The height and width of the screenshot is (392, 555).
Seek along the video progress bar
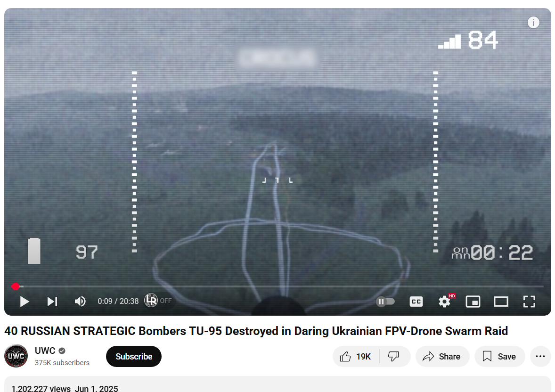point(277,286)
